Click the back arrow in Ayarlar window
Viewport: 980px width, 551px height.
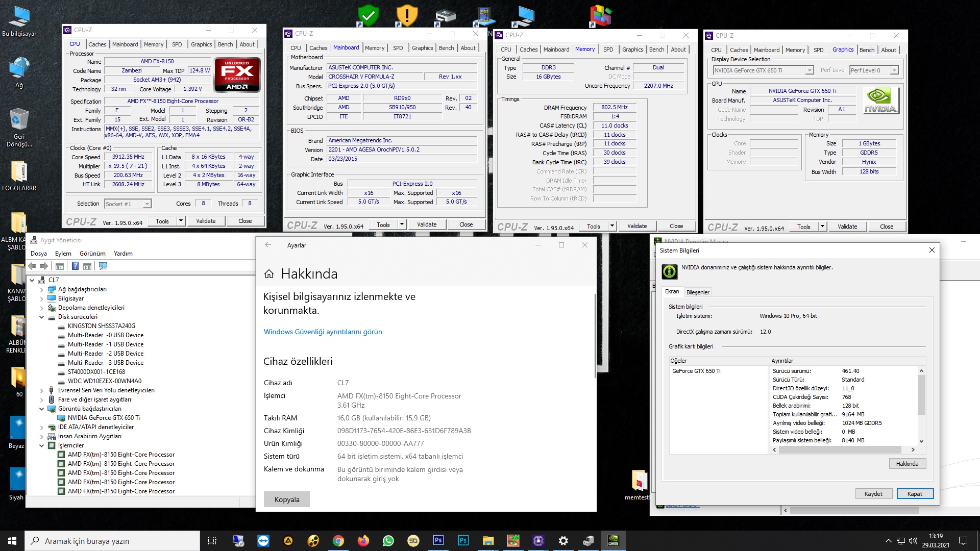[268, 245]
